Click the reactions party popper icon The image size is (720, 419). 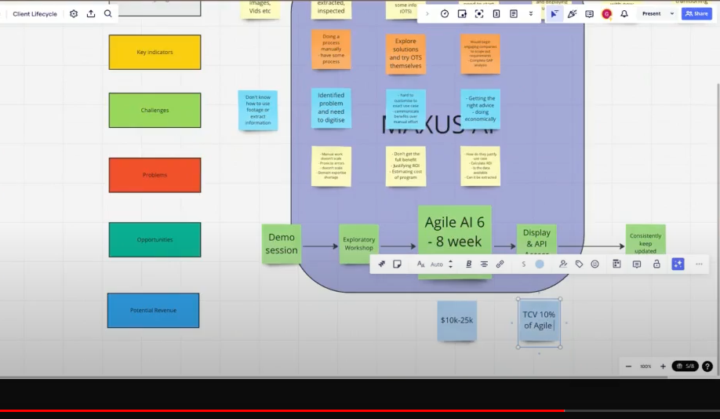(572, 14)
